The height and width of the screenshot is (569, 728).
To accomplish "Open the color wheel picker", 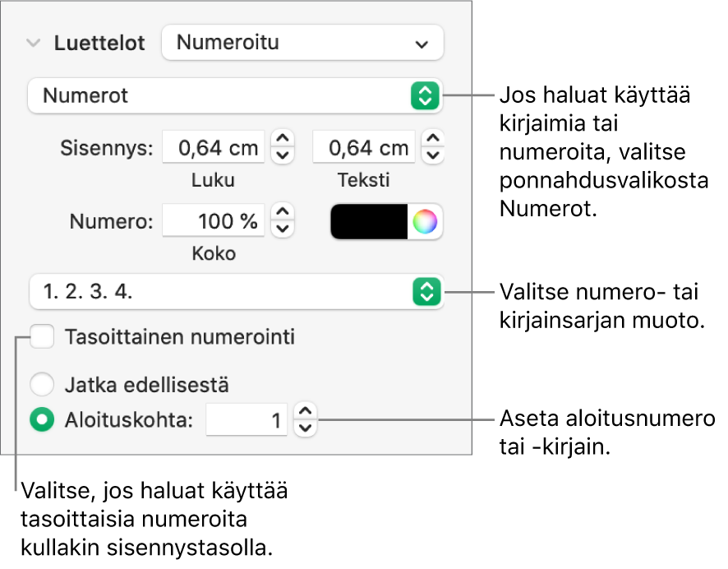I will pyautogui.click(x=425, y=222).
